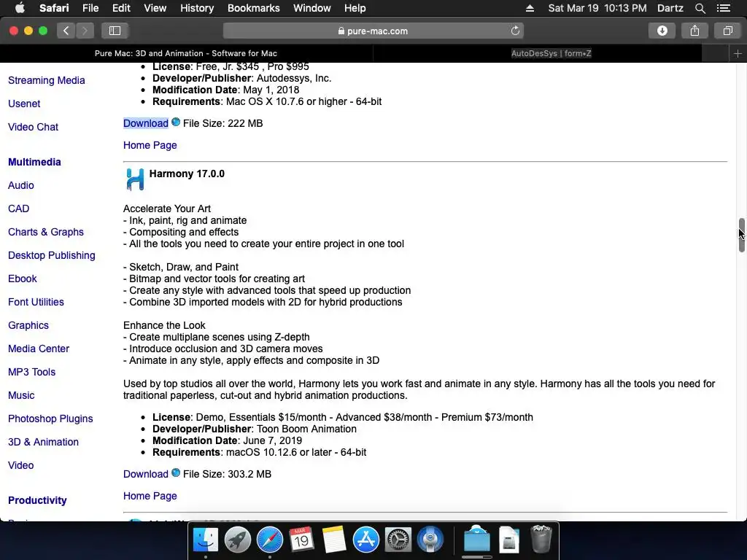This screenshot has width=747, height=560.
Task: Click the Harmony 17.0.0 heading
Action: [x=187, y=174]
